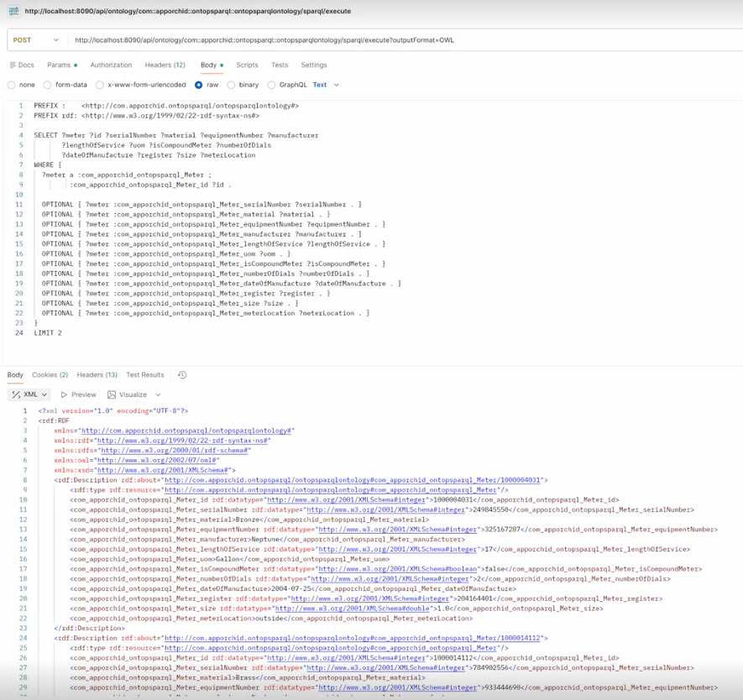Open the POST method dropdown
This screenshot has height=700, width=743.
coord(36,40)
